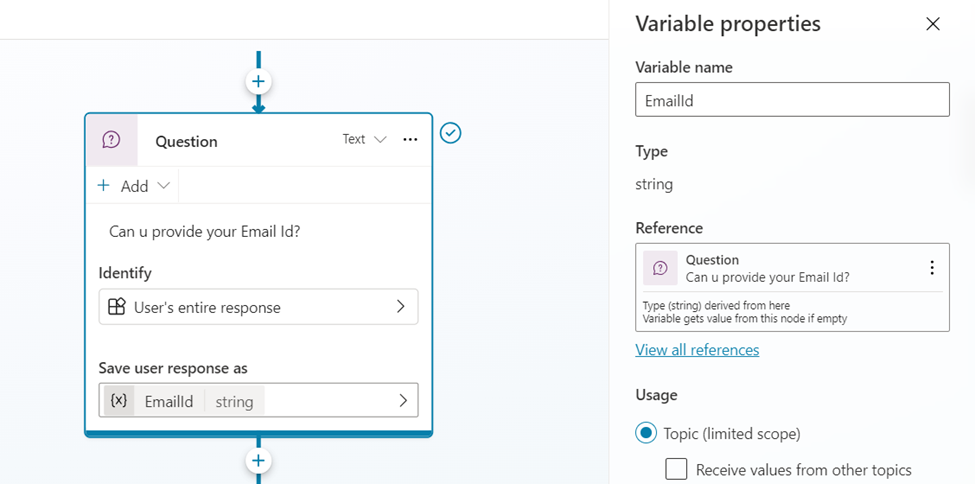The width and height of the screenshot is (975, 484).
Task: Expand the Text type dropdown
Action: click(364, 140)
